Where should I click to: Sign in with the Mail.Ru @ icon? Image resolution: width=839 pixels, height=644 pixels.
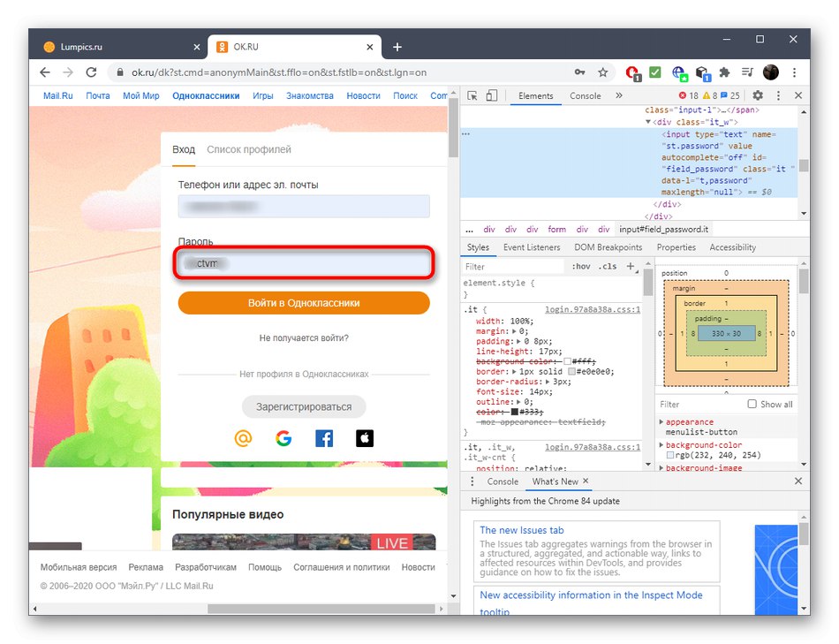tap(243, 438)
